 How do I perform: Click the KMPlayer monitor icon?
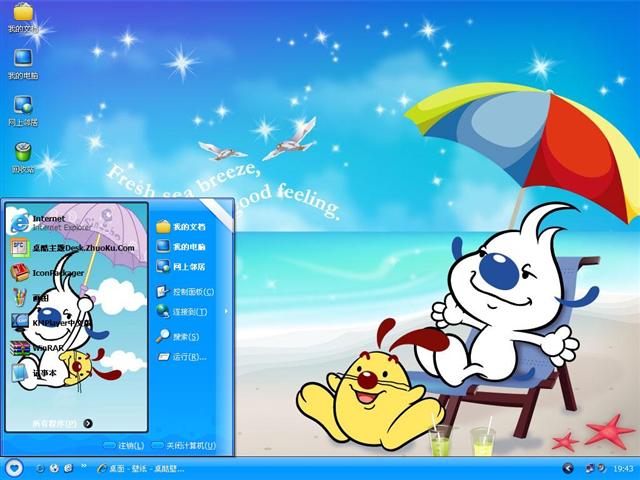[x=19, y=322]
